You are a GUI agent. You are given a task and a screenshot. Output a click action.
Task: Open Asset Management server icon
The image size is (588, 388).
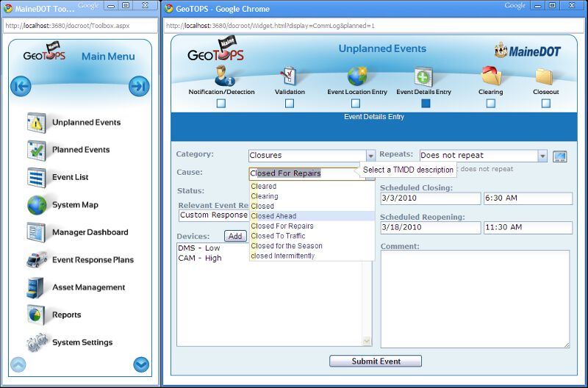point(35,287)
